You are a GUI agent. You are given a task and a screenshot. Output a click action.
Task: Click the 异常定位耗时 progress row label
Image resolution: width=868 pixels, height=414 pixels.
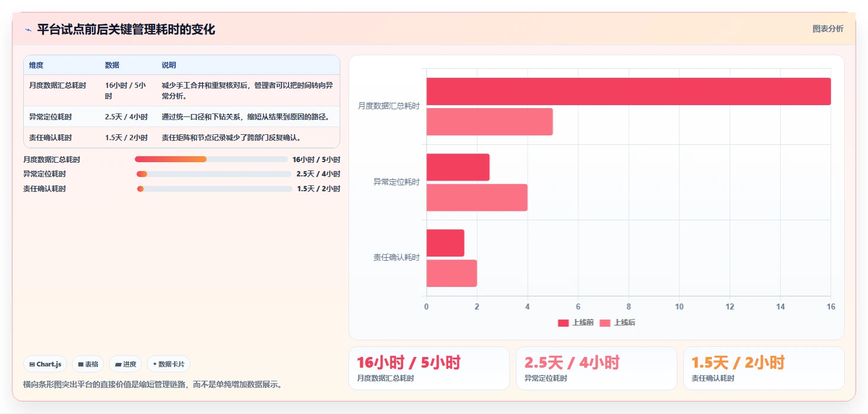click(x=45, y=174)
